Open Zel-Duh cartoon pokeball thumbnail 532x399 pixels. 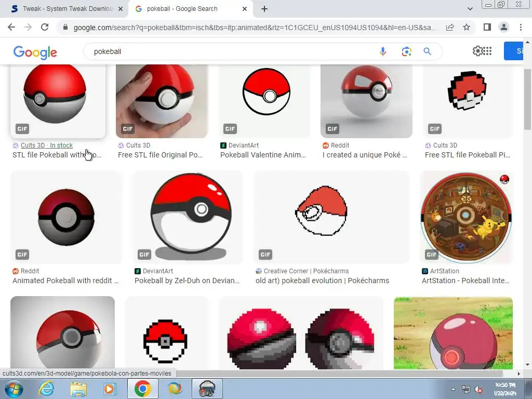click(x=188, y=217)
